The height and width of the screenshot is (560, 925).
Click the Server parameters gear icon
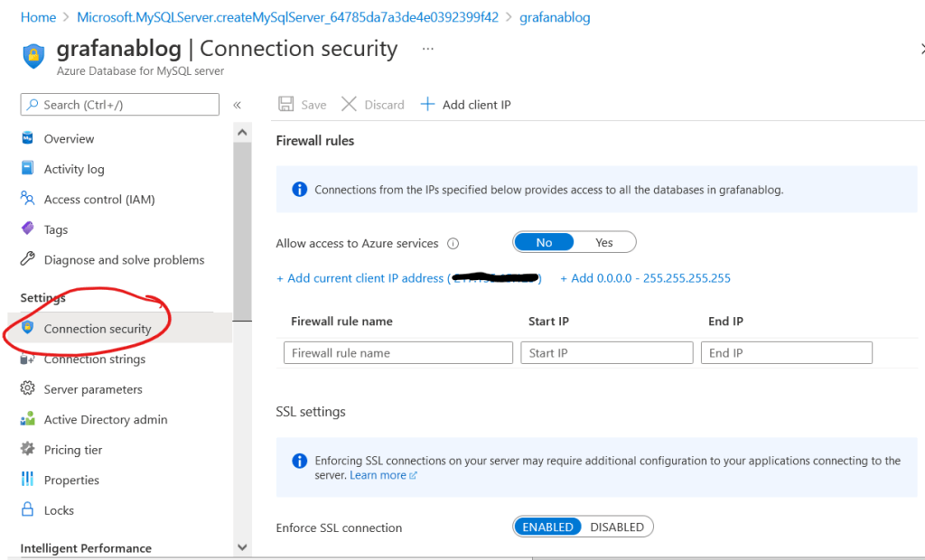click(x=27, y=389)
